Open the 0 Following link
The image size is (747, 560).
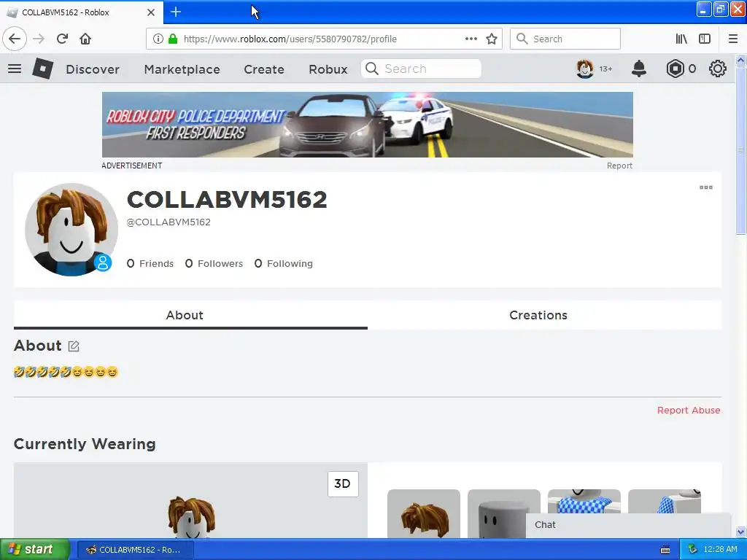tap(284, 263)
